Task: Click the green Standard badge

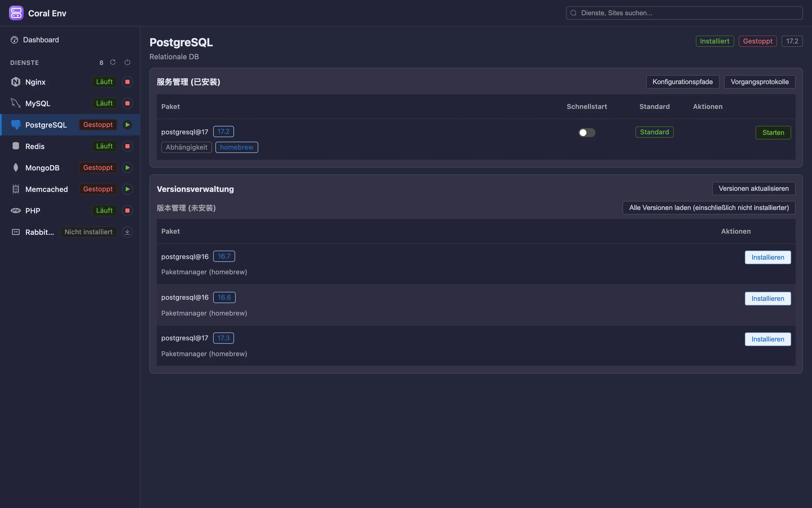Action: point(654,132)
